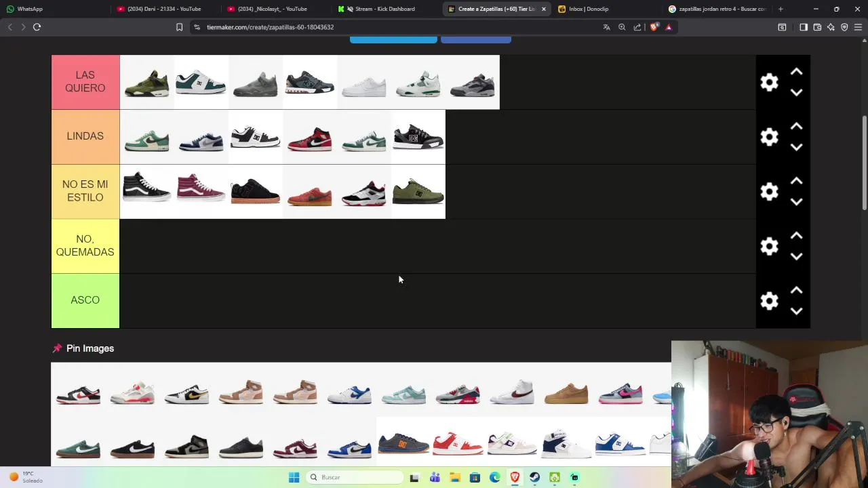
Task: Go back in browser navigation
Action: (9, 27)
